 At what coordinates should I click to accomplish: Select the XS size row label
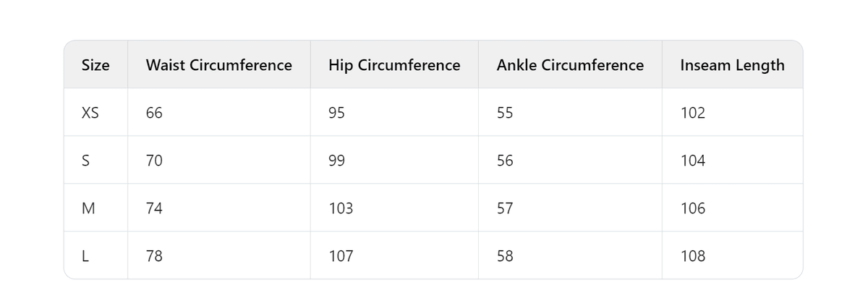(x=90, y=113)
